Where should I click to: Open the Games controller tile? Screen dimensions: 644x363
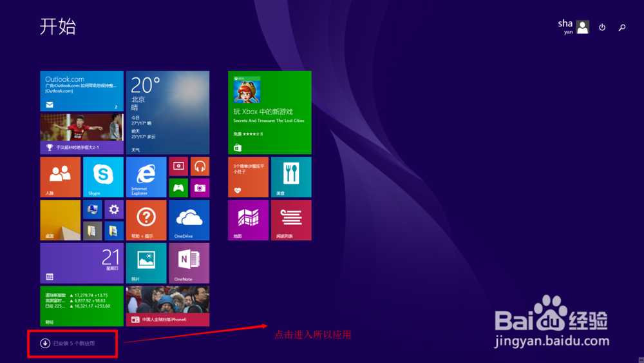[178, 188]
